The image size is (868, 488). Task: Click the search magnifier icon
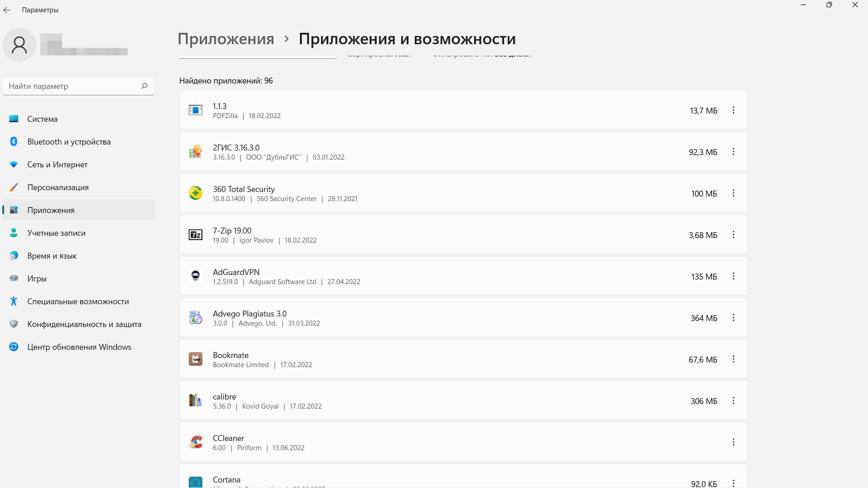(145, 86)
